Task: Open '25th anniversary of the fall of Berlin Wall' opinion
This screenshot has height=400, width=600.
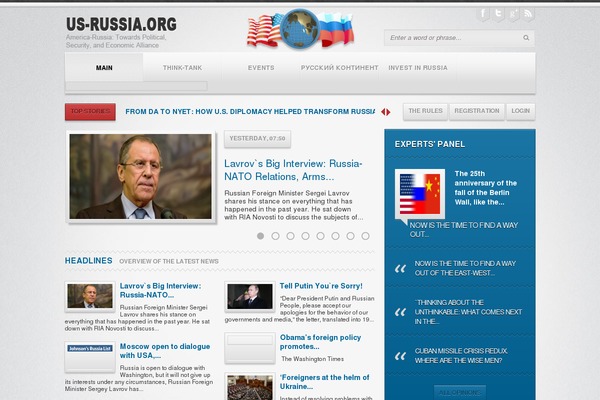Action: tap(486, 188)
